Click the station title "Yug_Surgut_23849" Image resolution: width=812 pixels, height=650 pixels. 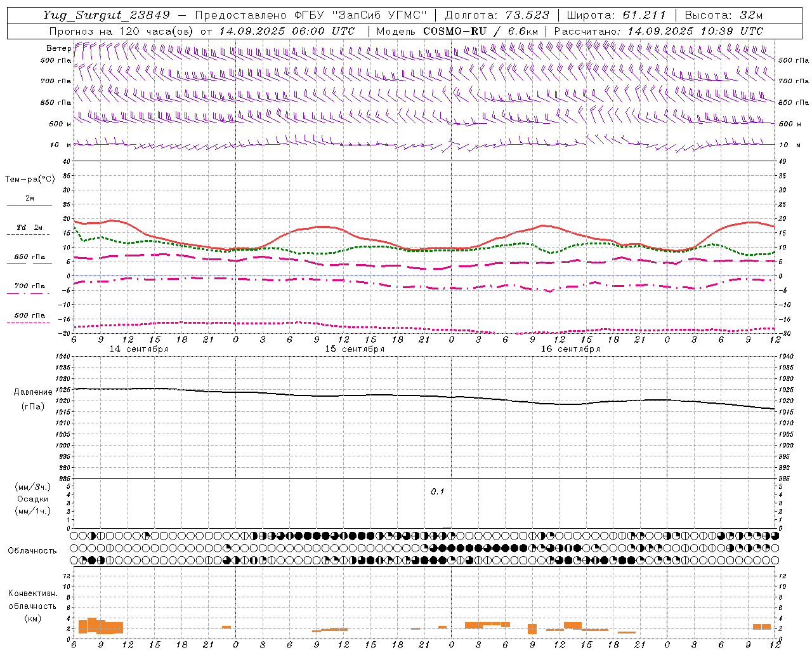(107, 15)
